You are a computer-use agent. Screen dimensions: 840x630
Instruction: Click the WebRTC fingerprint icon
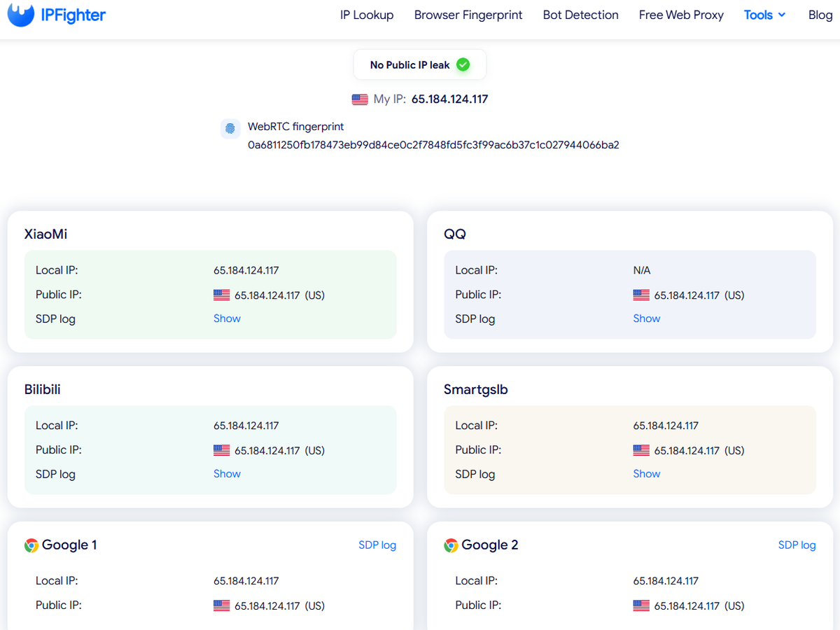[x=230, y=129]
